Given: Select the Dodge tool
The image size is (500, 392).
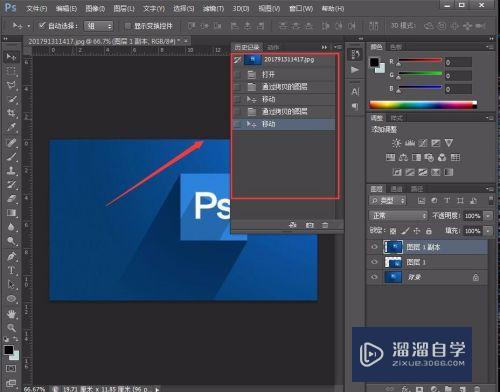Looking at the screenshot, I should point(11,241).
